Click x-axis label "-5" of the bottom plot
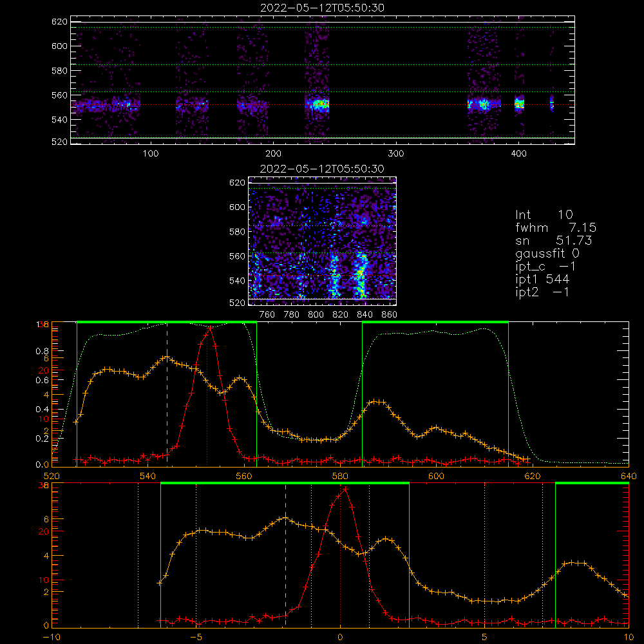 (196, 638)
